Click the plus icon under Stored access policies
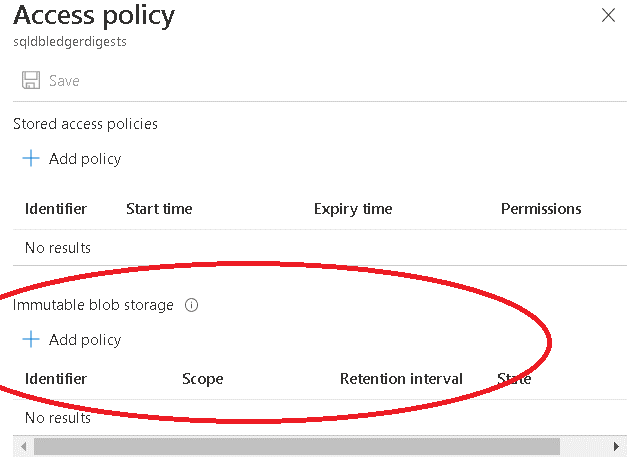 [x=31, y=158]
